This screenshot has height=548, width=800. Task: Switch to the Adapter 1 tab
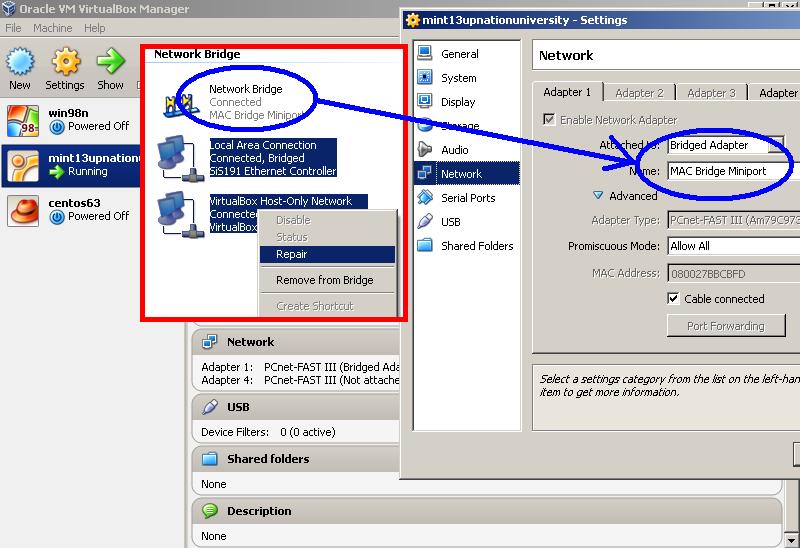click(567, 92)
